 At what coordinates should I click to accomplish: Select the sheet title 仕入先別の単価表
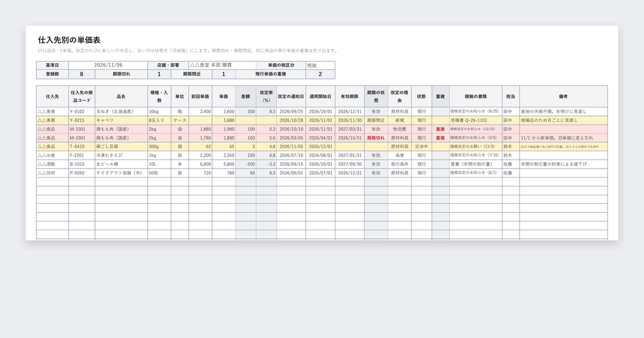pyautogui.click(x=69, y=40)
